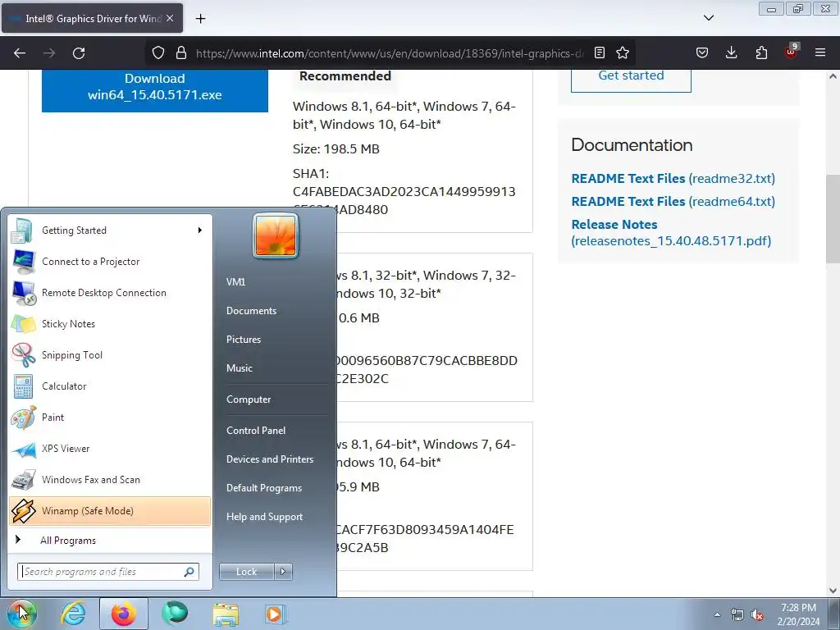Open a new tab with plus button
Viewport: 840px width, 630px height.
coord(200,19)
